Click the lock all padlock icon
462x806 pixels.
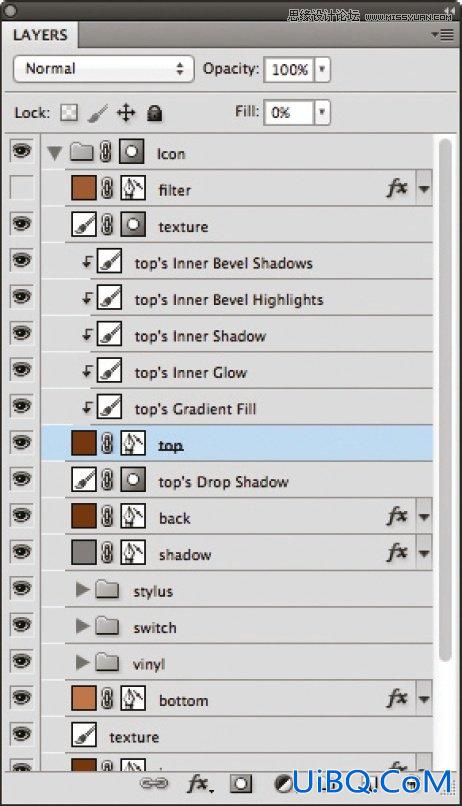click(155, 113)
